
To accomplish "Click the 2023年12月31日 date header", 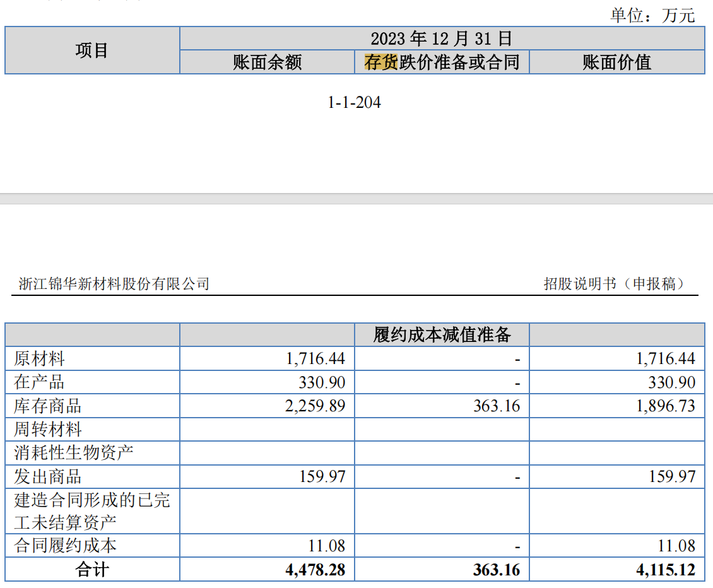I will [441, 38].
